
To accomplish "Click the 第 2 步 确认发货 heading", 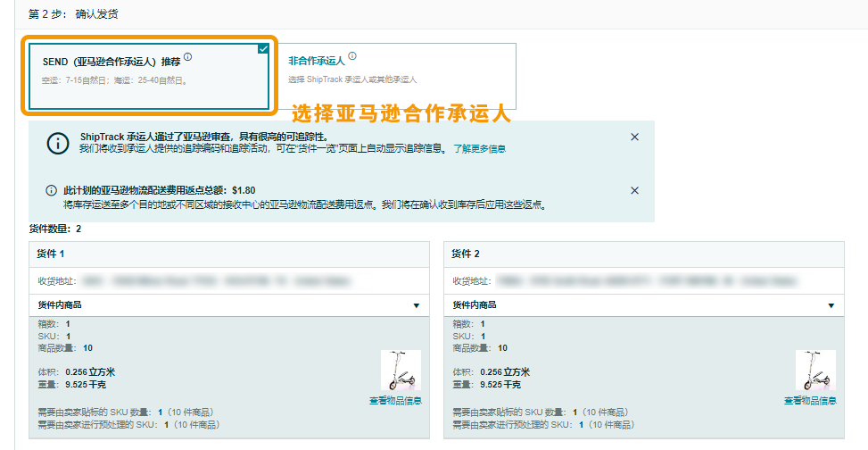I will [73, 14].
